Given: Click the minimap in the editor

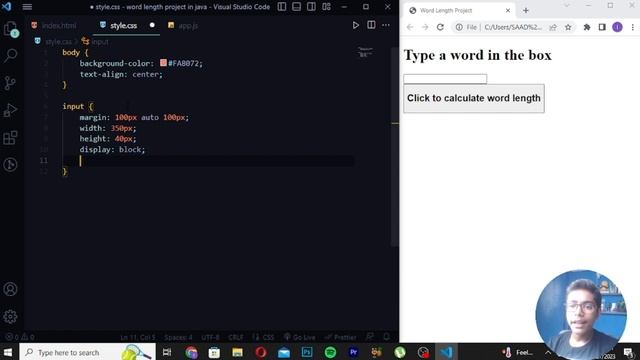Looking at the screenshot, I should (x=365, y=53).
